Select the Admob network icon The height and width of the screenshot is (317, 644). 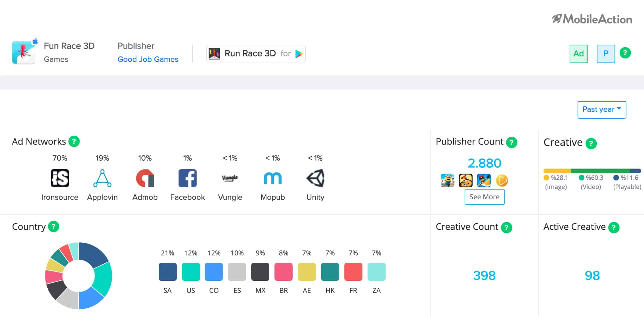tap(145, 178)
